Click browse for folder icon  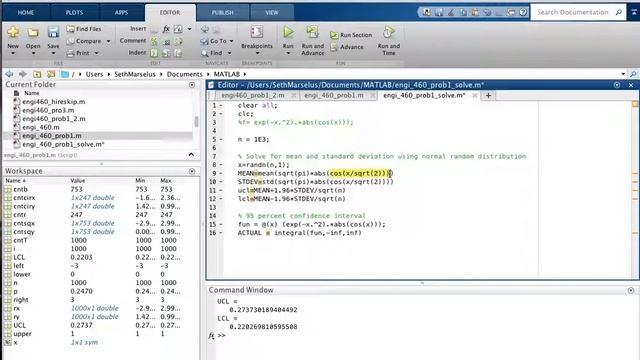(51, 74)
